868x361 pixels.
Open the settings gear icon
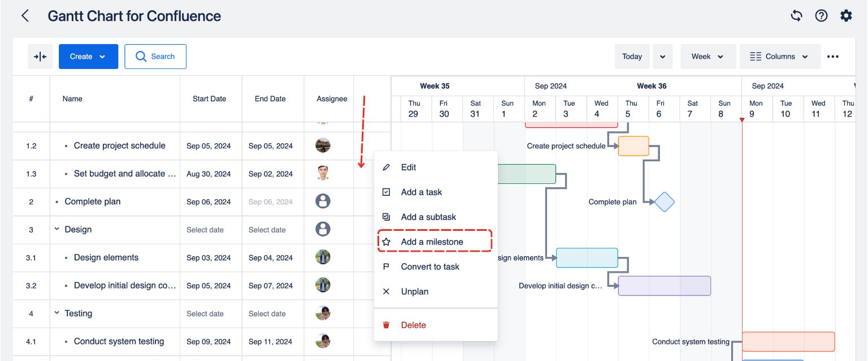846,16
